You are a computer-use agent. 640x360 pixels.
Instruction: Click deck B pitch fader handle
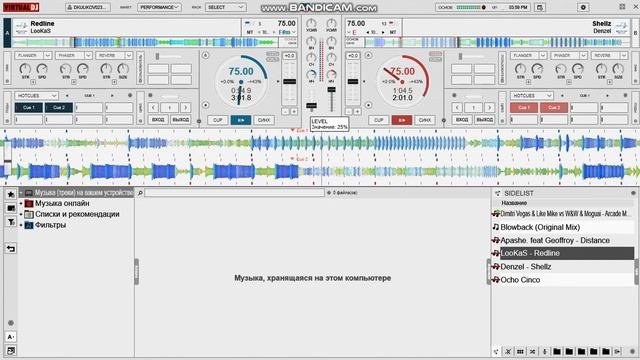pyautogui.click(x=353, y=82)
